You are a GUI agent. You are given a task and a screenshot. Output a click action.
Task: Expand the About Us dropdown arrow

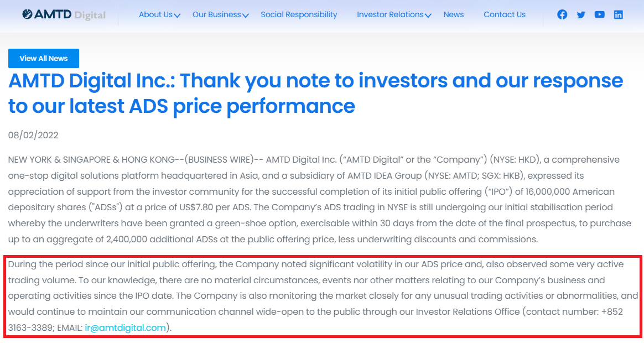[178, 15]
